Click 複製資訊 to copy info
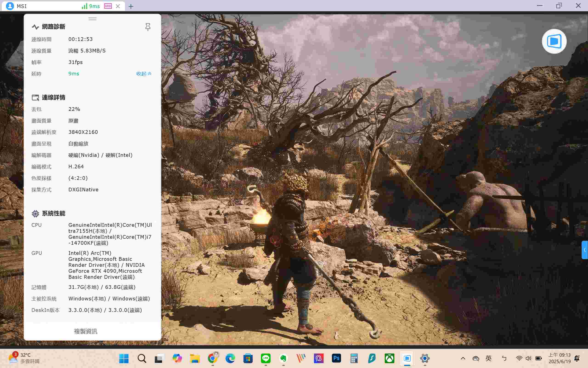 pos(85,331)
